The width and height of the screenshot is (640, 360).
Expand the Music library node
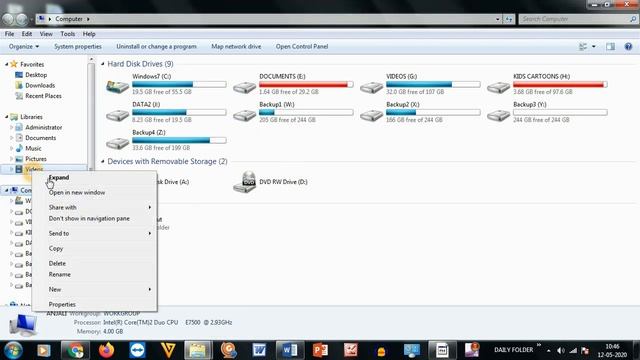point(11,148)
